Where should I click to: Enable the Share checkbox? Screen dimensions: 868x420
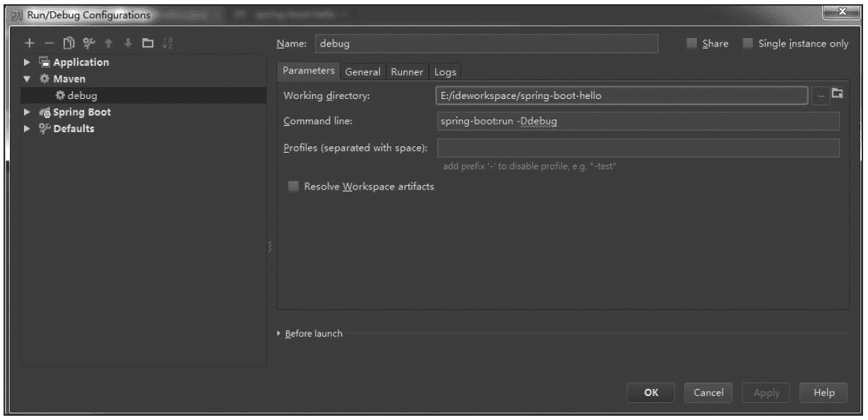[692, 44]
